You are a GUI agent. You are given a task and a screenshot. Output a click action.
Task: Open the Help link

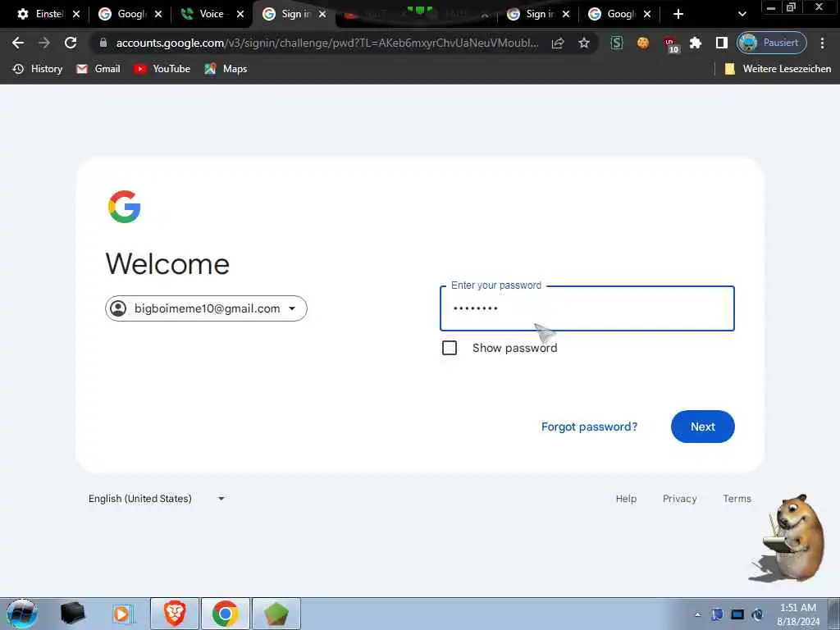pyautogui.click(x=626, y=499)
